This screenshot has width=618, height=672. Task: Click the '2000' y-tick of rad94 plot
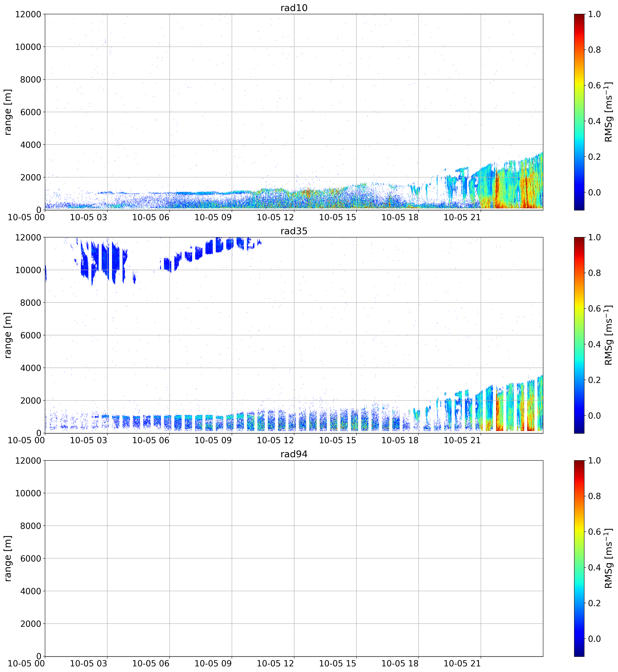[31, 624]
